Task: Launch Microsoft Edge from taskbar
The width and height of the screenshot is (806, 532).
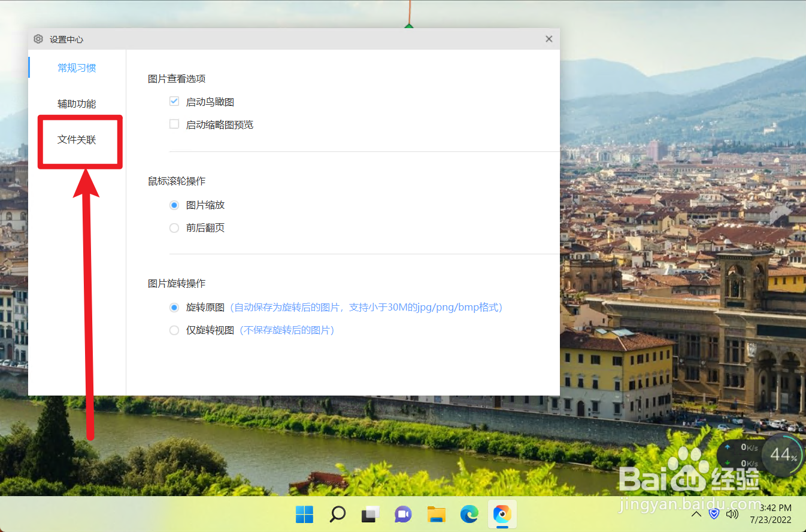Action: coord(469,514)
